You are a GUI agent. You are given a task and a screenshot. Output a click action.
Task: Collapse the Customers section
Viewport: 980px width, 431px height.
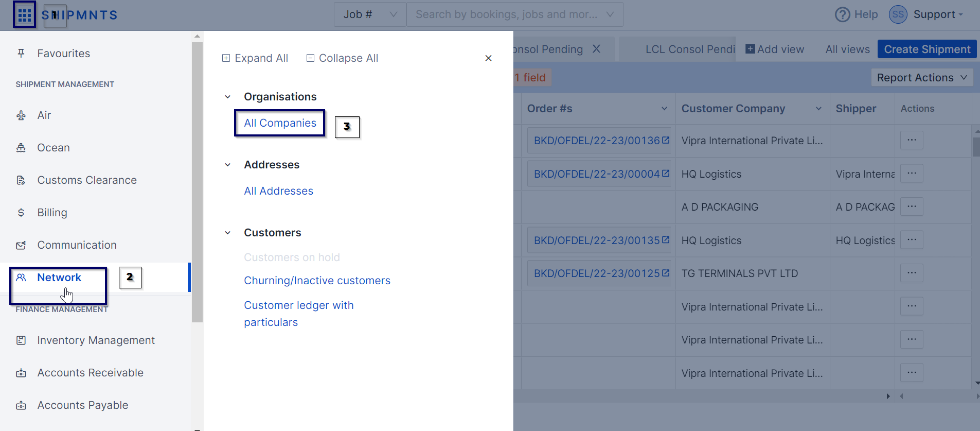pos(227,233)
